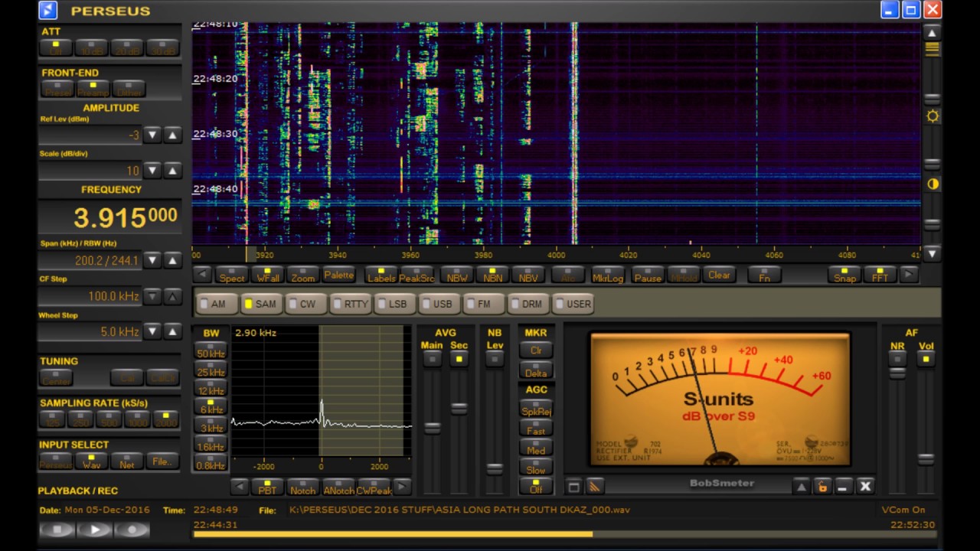The image size is (980, 551).
Task: Click left arrow beside PBT button
Action: [x=240, y=487]
